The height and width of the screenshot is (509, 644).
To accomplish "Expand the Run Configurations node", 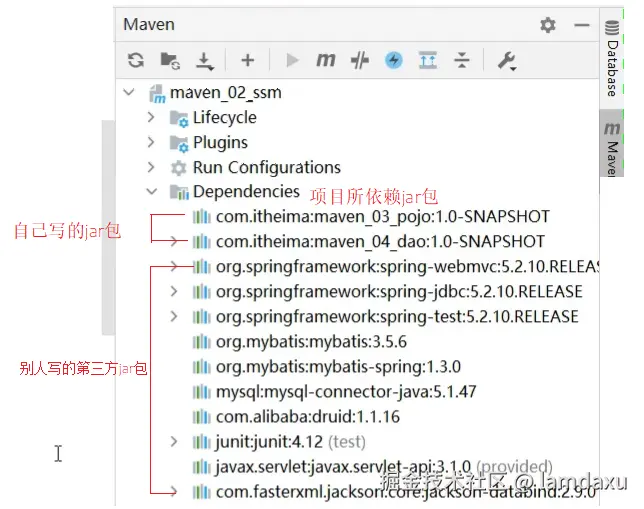I will click(x=151, y=167).
